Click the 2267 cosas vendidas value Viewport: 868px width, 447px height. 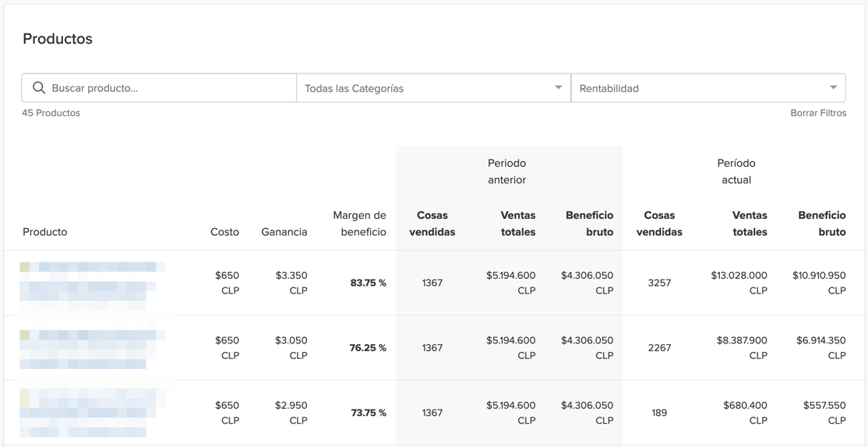(659, 348)
